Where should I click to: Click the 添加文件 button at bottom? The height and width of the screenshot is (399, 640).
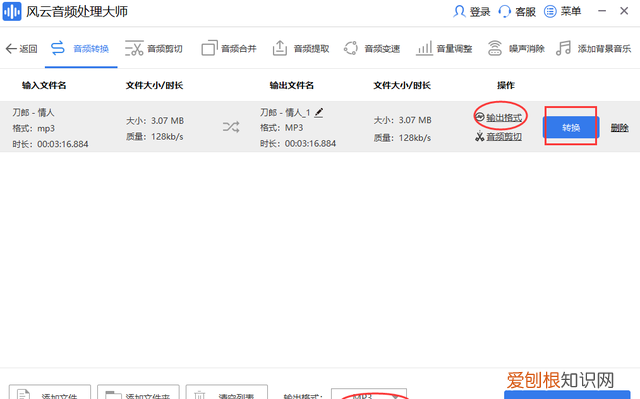point(50,392)
